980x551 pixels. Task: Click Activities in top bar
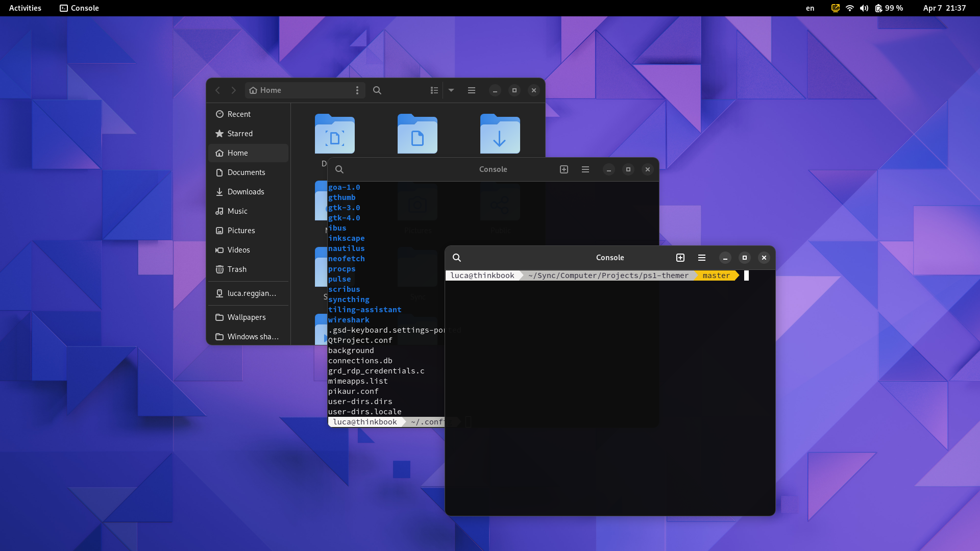tap(25, 8)
